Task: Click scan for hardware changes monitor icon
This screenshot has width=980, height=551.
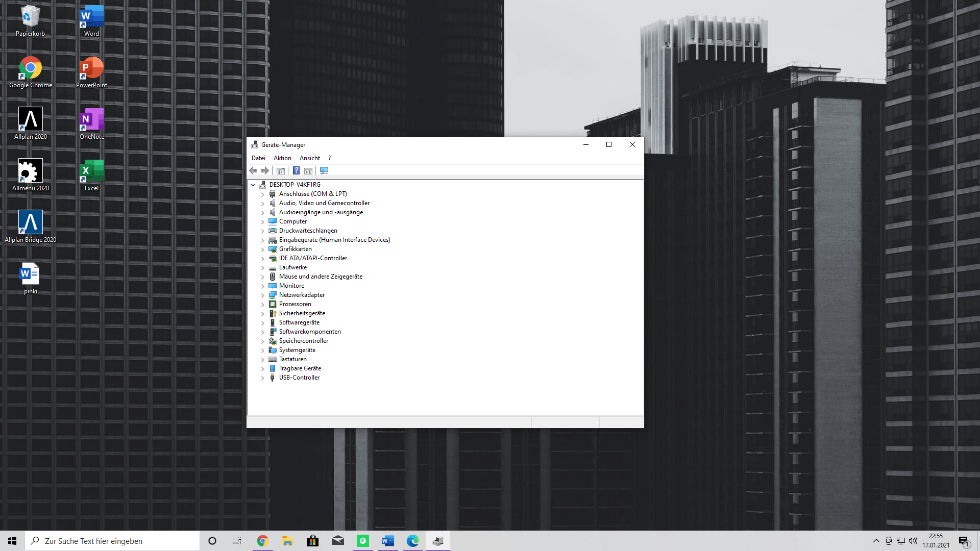Action: [x=324, y=171]
